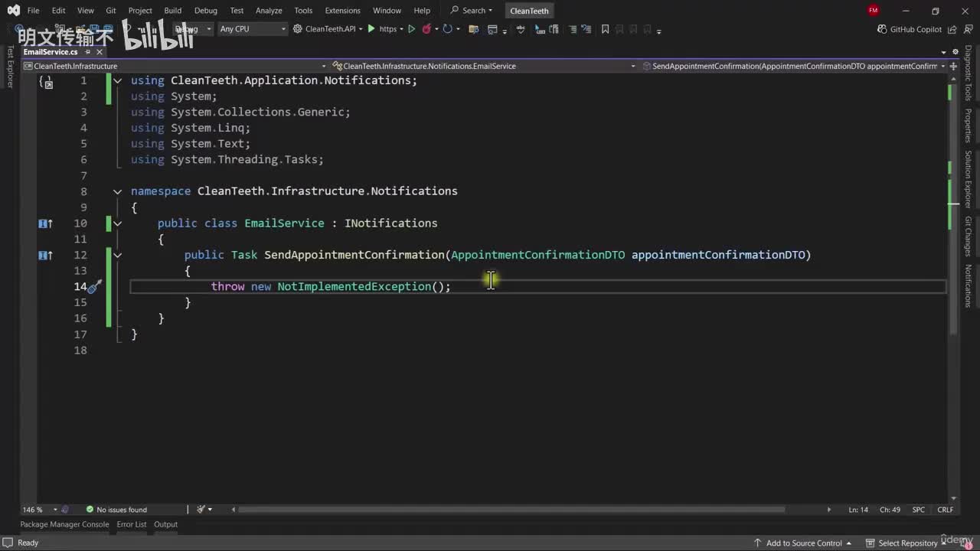
Task: Start debugging with the green https play arrow
Action: [371, 29]
